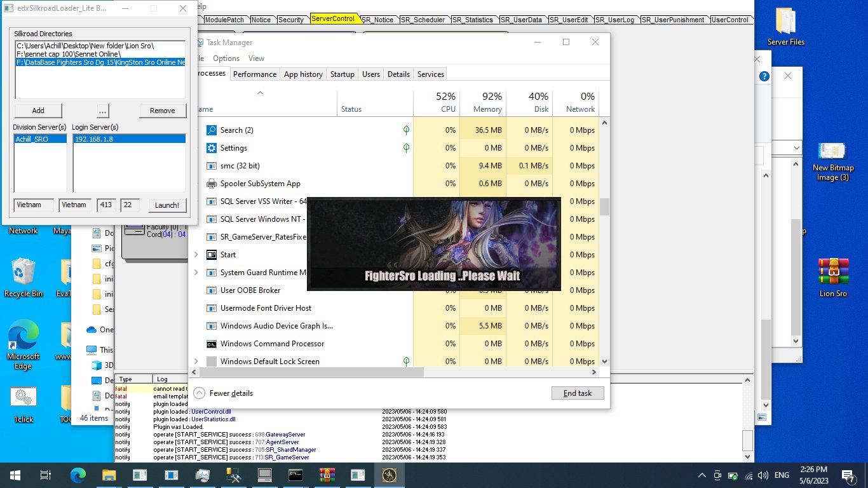Open the Windows Start menu button

15,475
